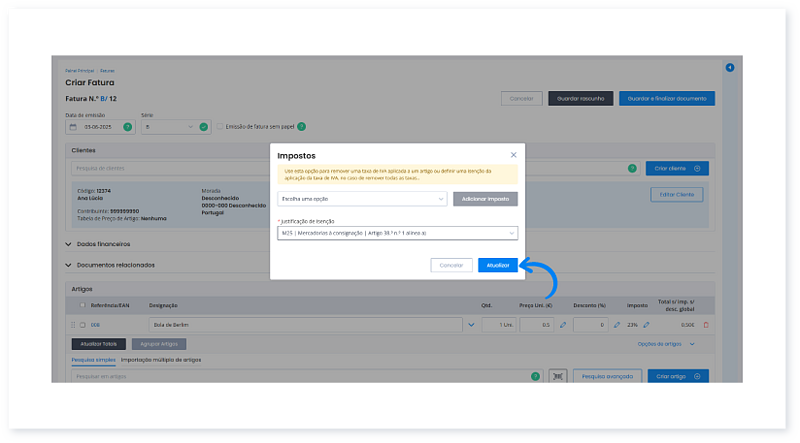Open the 'Escolha uma opção' dropdown
This screenshot has width=800, height=443.
(x=361, y=199)
